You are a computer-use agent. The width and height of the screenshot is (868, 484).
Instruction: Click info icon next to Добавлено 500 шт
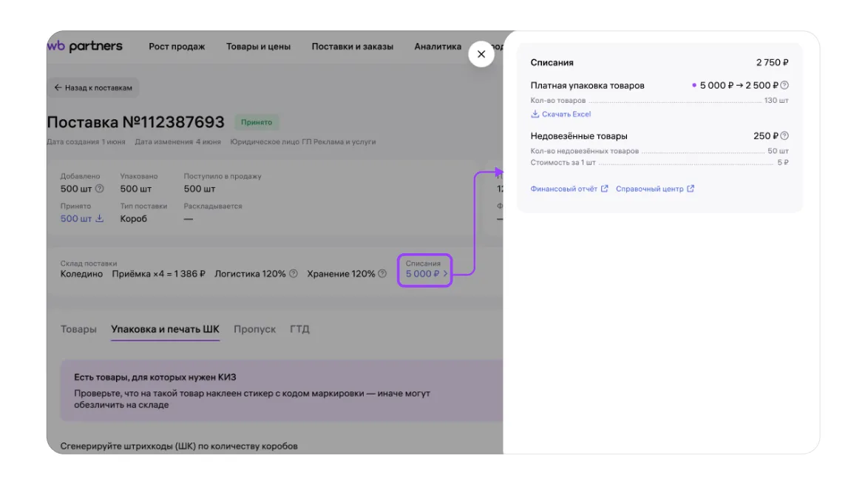pos(100,189)
